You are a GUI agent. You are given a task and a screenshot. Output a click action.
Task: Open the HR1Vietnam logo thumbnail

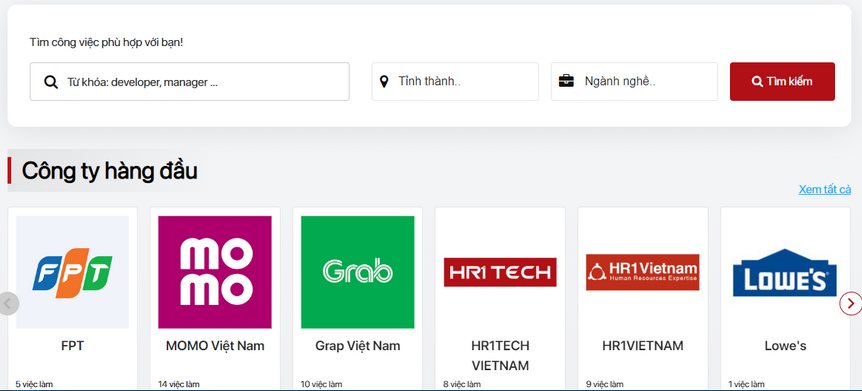(x=643, y=272)
